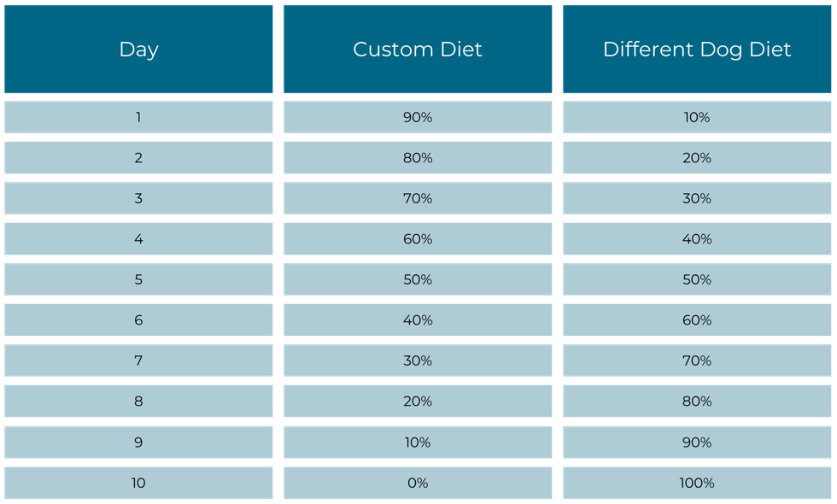Click the 70% cell under Different Dog Diet

(697, 360)
